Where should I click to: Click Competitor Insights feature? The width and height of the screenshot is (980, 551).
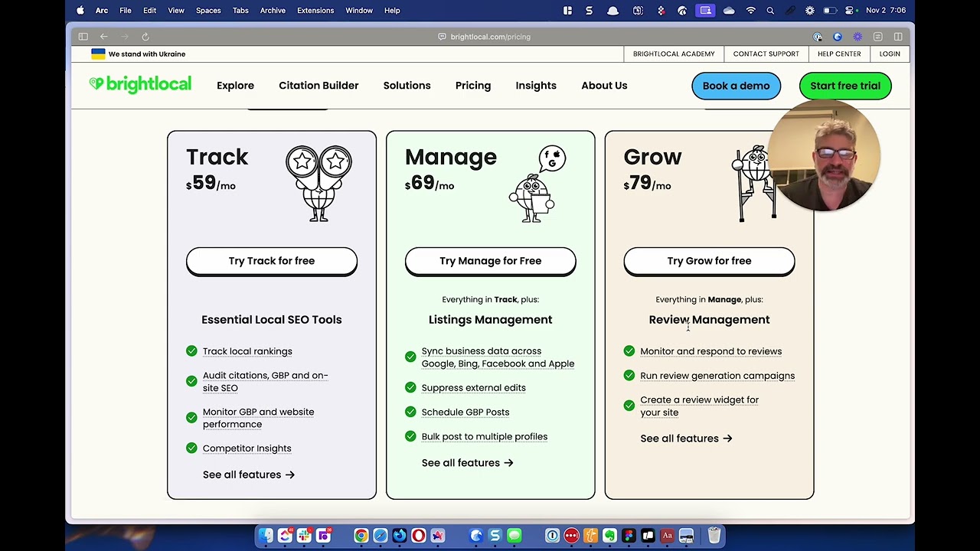247,448
